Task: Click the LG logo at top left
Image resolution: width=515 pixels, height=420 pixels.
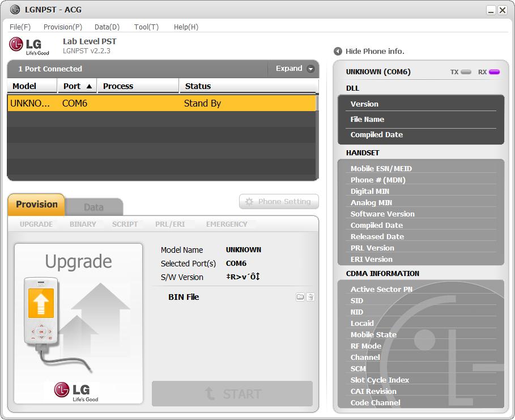Action: 29,46
